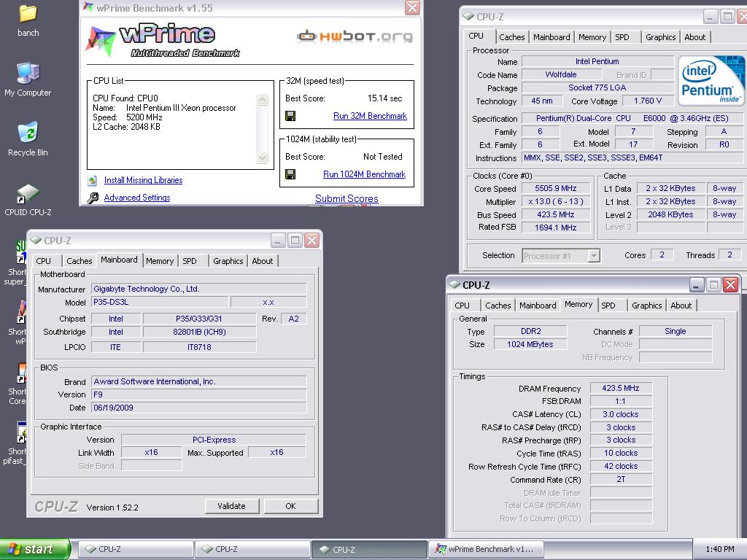Click the Gigabyte Technology Co., Ltd. field
747x560 pixels.
click(198, 289)
